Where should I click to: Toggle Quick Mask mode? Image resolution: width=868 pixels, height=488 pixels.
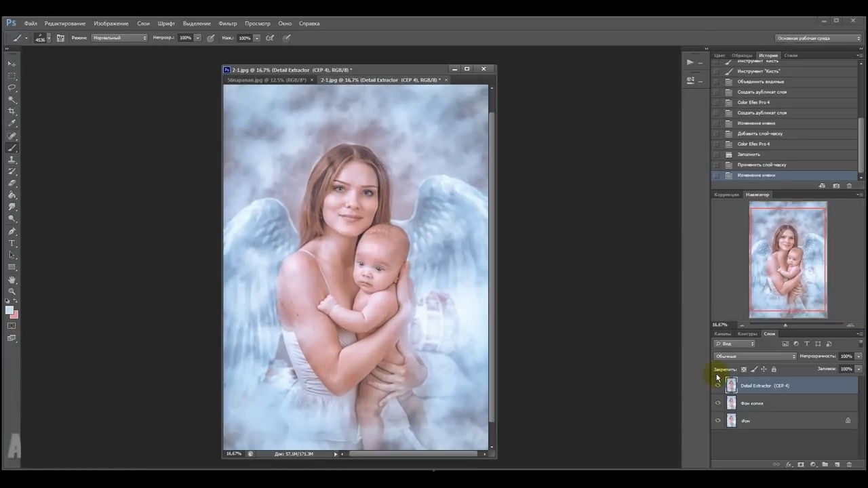pyautogui.click(x=12, y=326)
